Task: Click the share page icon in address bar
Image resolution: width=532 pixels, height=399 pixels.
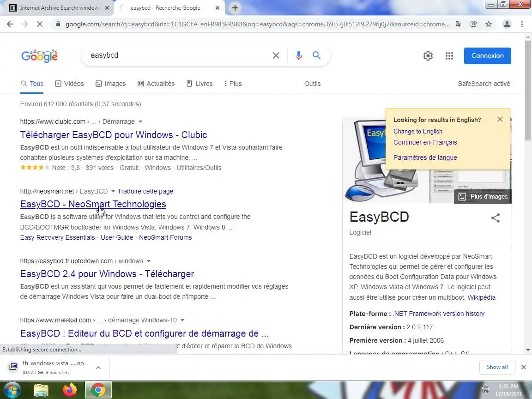Action: click(474, 24)
